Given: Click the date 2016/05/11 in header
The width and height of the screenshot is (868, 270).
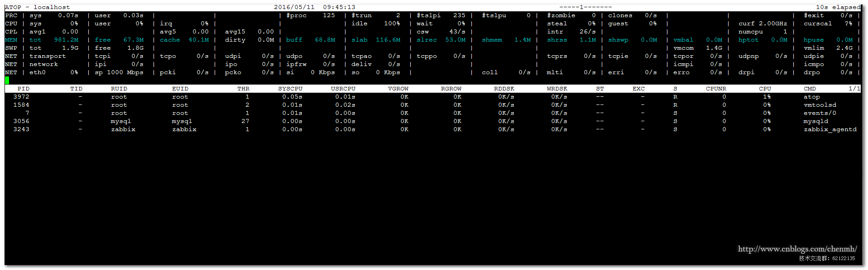Looking at the screenshot, I should pyautogui.click(x=294, y=7).
